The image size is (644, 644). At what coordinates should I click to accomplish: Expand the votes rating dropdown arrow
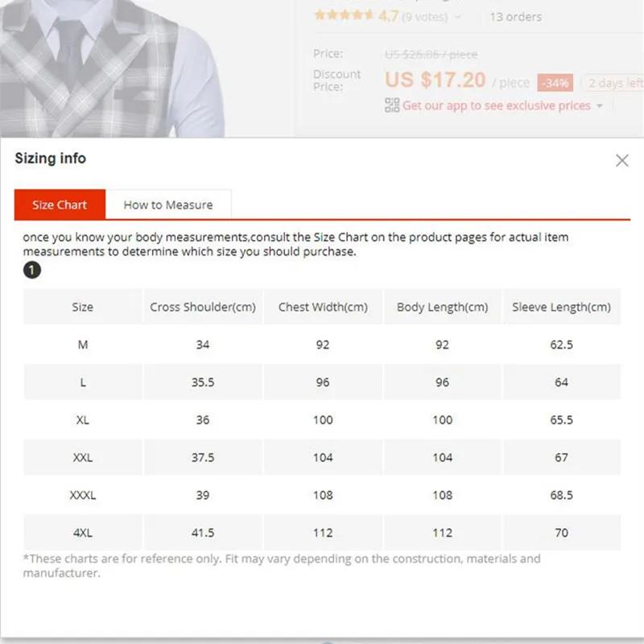(458, 17)
